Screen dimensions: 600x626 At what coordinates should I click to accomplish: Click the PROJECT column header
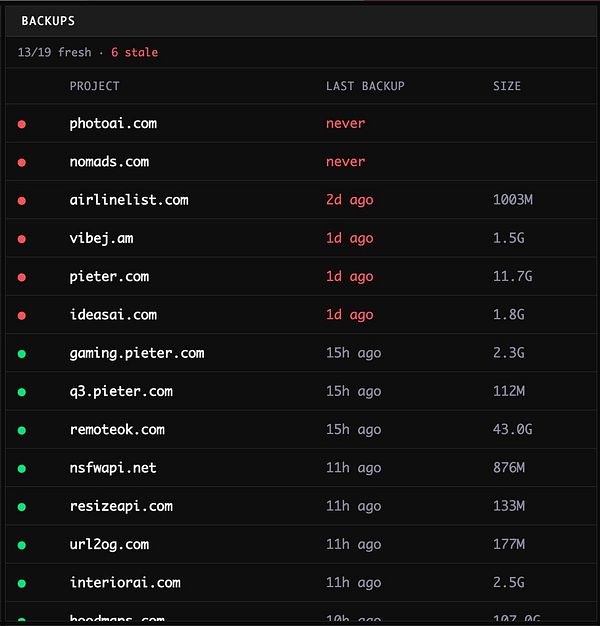[95, 86]
